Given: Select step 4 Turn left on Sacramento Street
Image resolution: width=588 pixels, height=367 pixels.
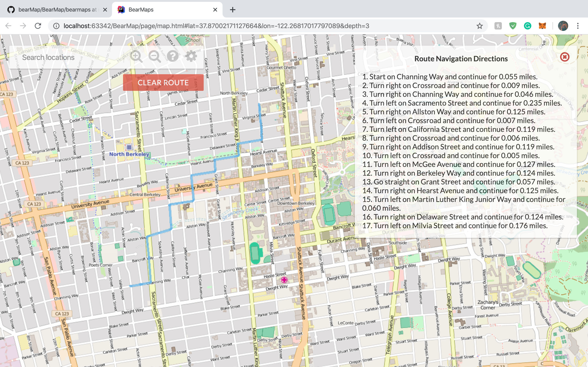Looking at the screenshot, I should coord(462,103).
